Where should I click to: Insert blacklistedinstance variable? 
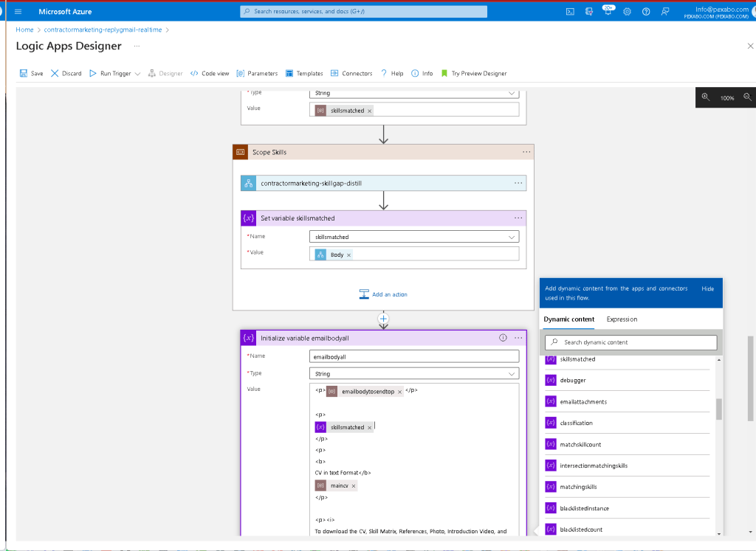pos(627,509)
